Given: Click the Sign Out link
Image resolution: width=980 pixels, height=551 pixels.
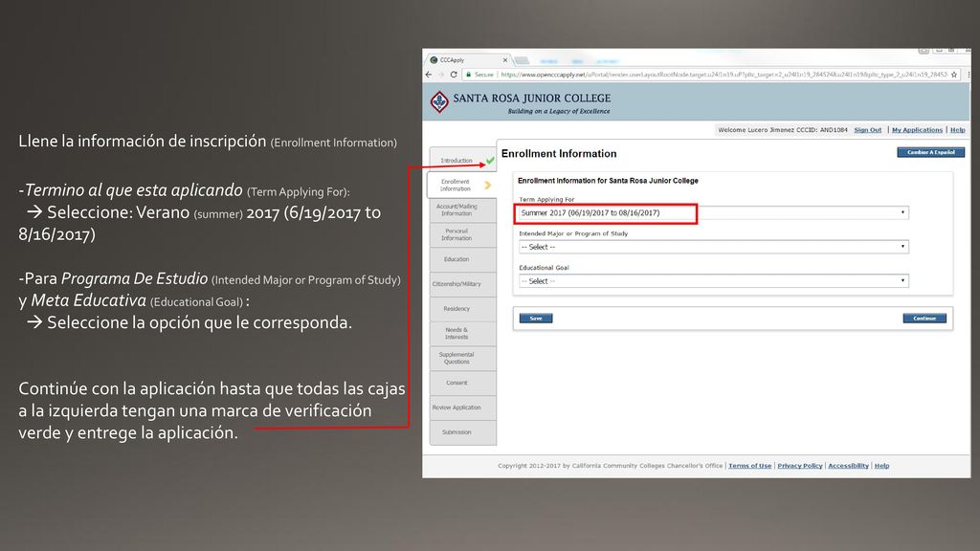Looking at the screenshot, I should pyautogui.click(x=867, y=130).
